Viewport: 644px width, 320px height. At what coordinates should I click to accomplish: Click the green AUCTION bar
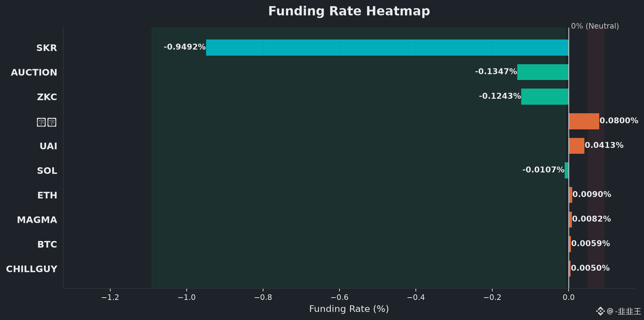[543, 72]
